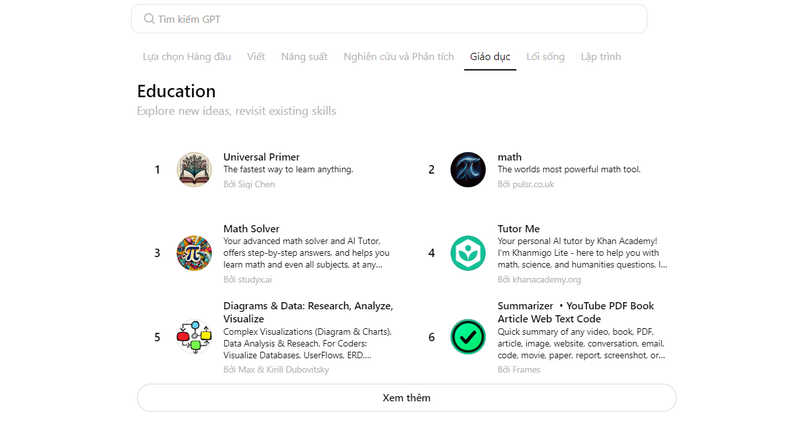Select the Giáo dục tab
The width and height of the screenshot is (800, 432).
point(490,57)
